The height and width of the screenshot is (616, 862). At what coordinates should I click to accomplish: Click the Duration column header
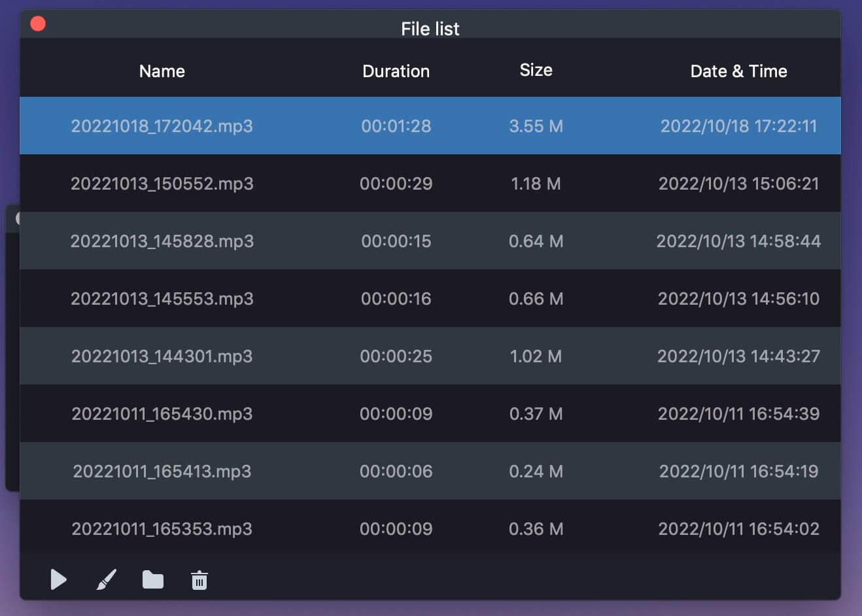[396, 71]
